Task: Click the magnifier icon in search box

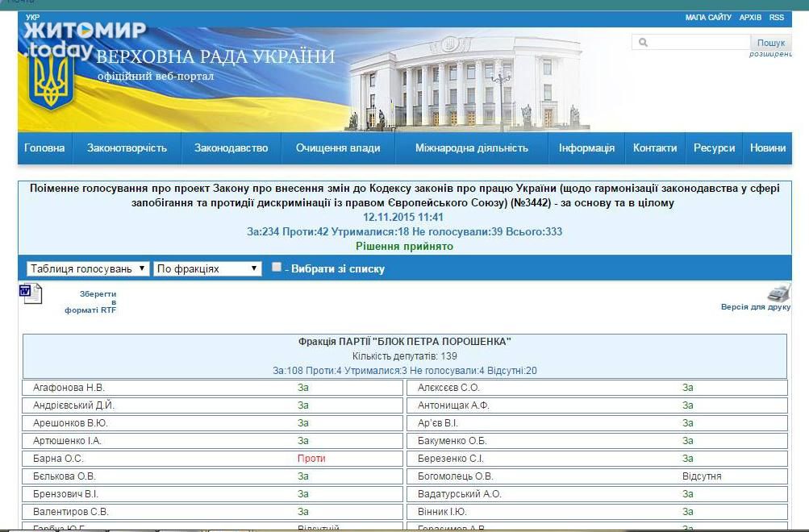Action: [x=644, y=43]
